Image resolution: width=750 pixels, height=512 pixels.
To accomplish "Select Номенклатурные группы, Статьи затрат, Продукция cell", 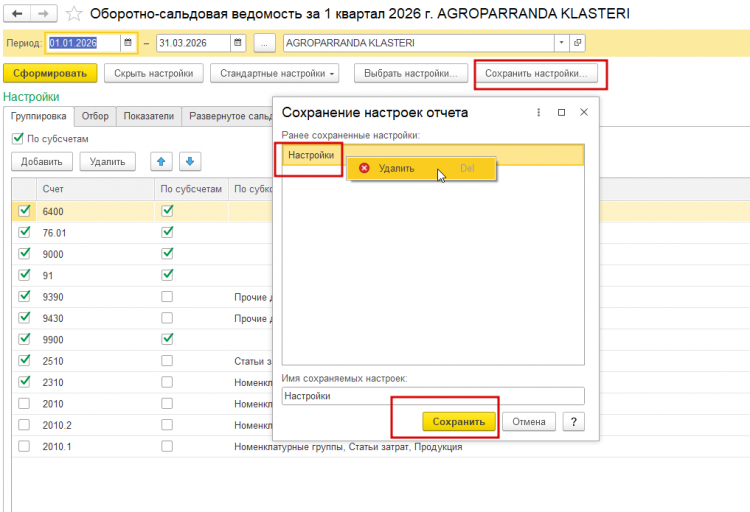I will 348,446.
